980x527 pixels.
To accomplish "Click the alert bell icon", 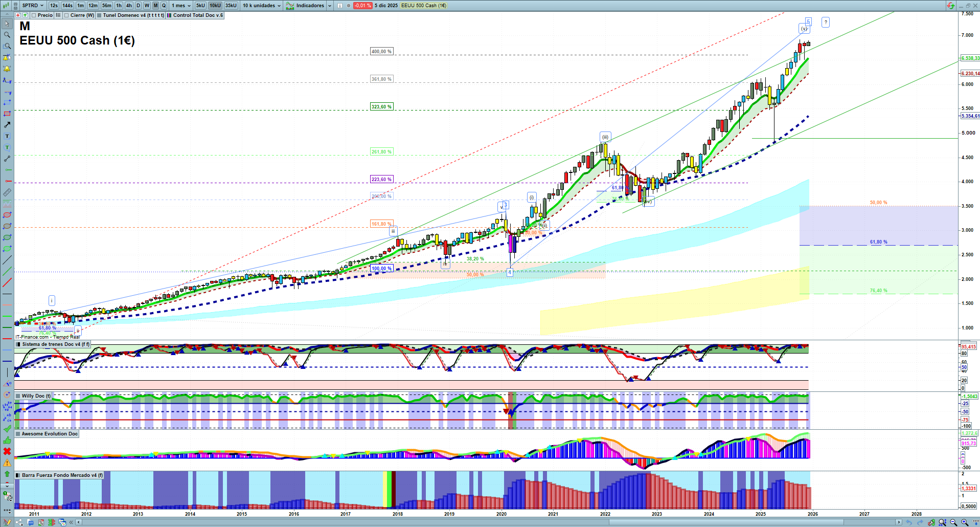I will click(7, 69).
